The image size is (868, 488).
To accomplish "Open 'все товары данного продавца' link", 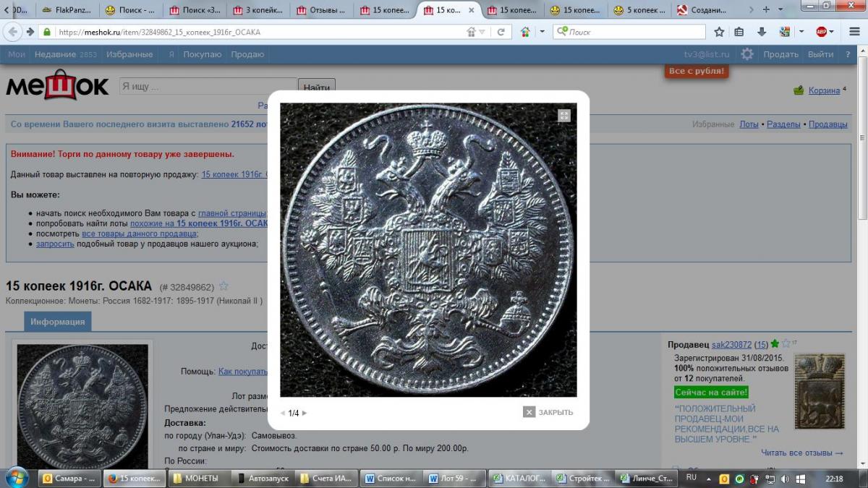I will (139, 234).
